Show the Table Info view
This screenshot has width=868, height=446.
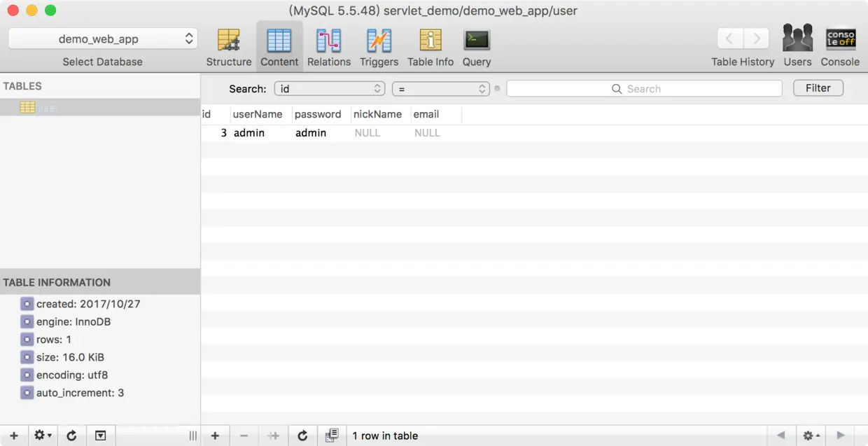[430, 47]
